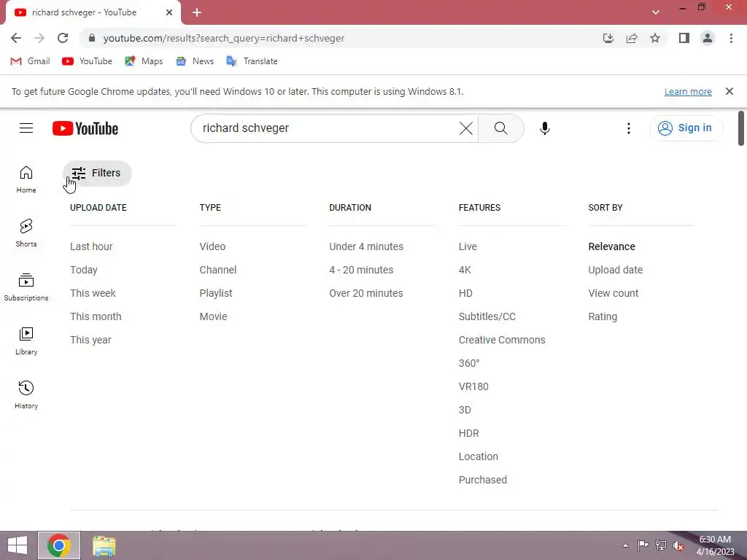Sort results by View count
The width and height of the screenshot is (747, 560).
coord(613,293)
